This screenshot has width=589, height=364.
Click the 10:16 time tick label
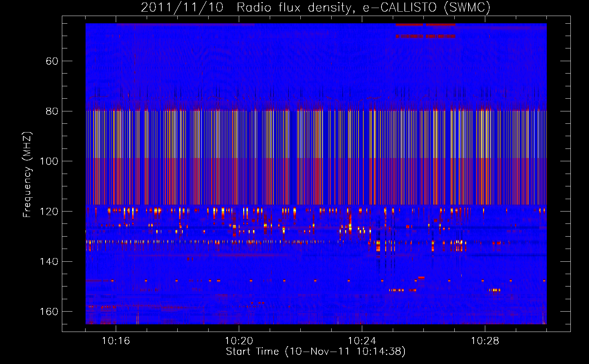pos(116,341)
